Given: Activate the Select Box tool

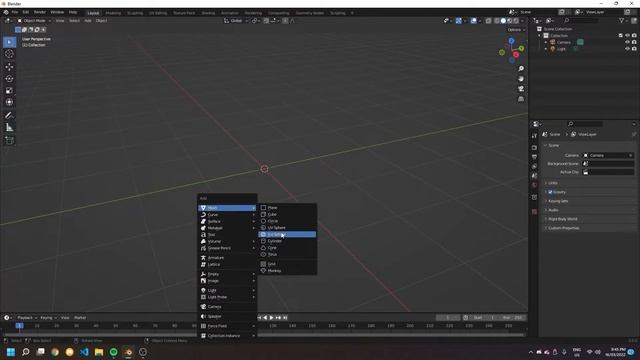Looking at the screenshot, I should coord(9,42).
